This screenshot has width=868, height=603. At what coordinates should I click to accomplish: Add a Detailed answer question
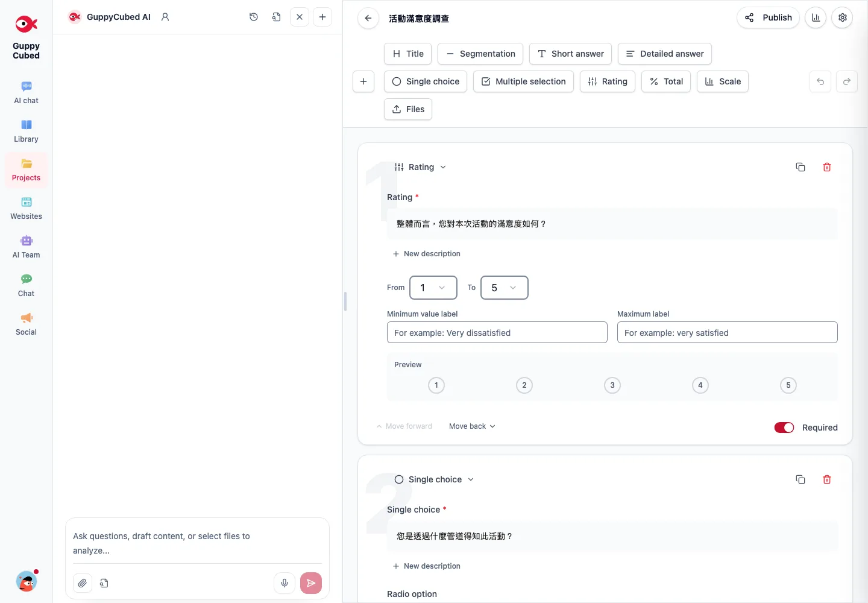click(x=665, y=54)
